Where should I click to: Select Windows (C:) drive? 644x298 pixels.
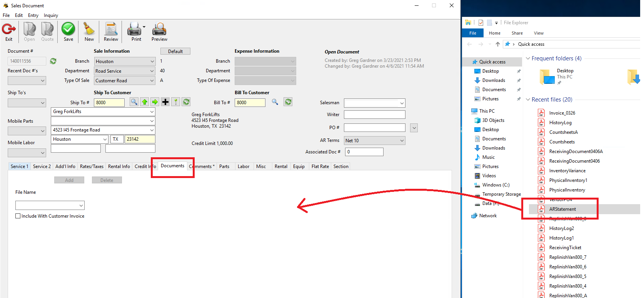pyautogui.click(x=496, y=185)
